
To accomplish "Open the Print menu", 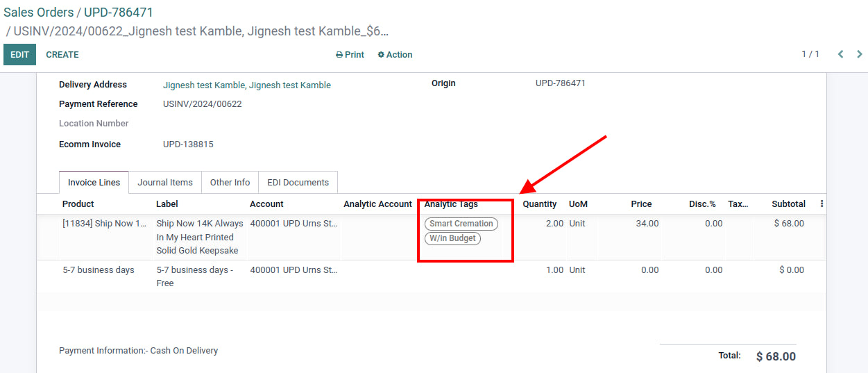I will 350,55.
